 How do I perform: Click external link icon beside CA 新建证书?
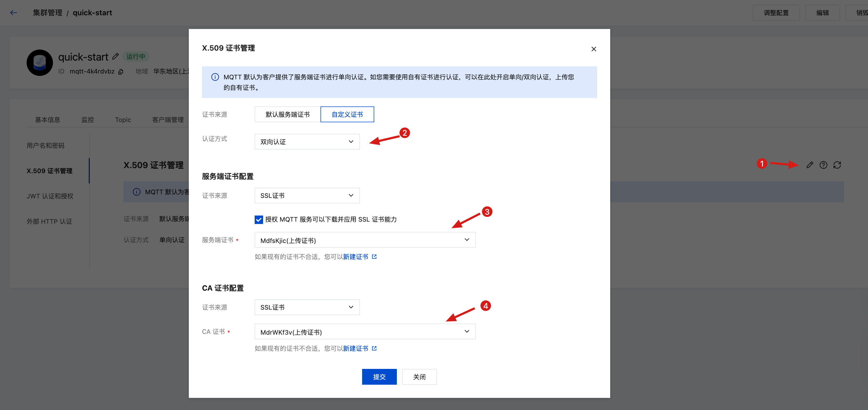point(374,348)
